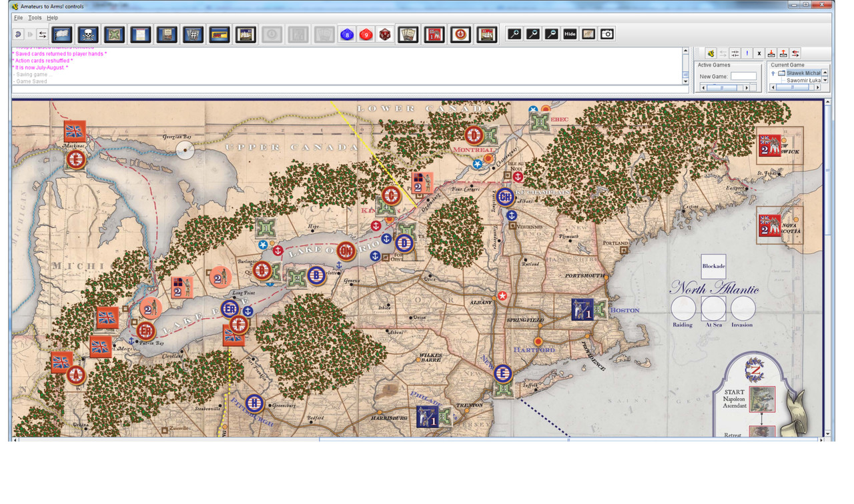Open the skull and crossbones toolbar window
Screen dimensions: 854x504
88,34
